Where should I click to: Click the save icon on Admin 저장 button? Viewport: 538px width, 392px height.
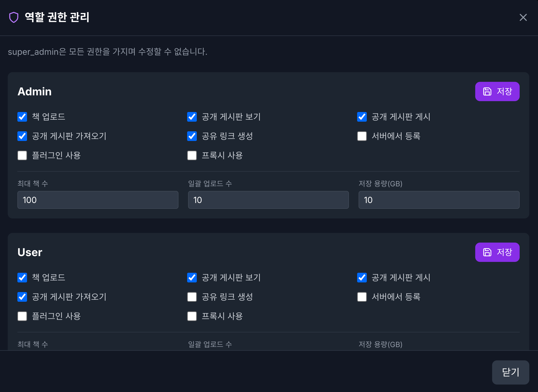488,91
